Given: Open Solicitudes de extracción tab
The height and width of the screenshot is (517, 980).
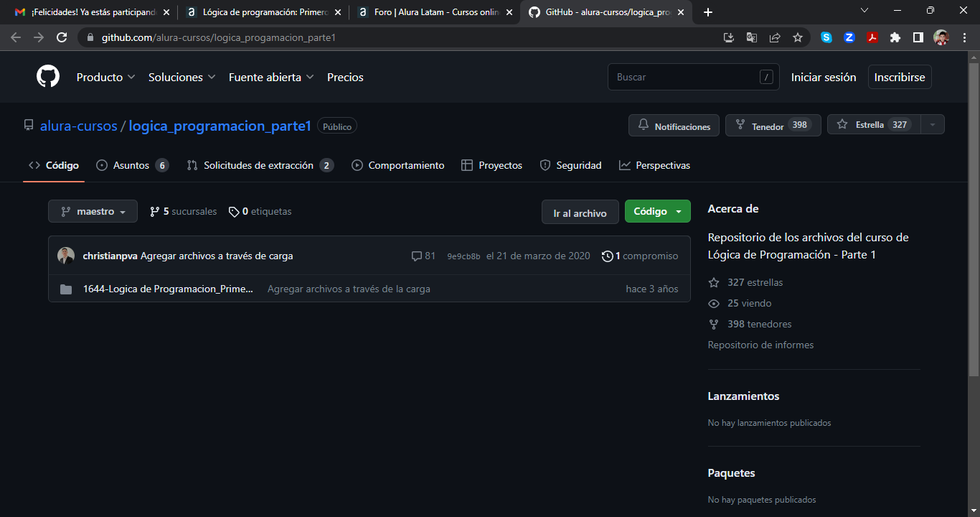Looking at the screenshot, I should point(260,165).
